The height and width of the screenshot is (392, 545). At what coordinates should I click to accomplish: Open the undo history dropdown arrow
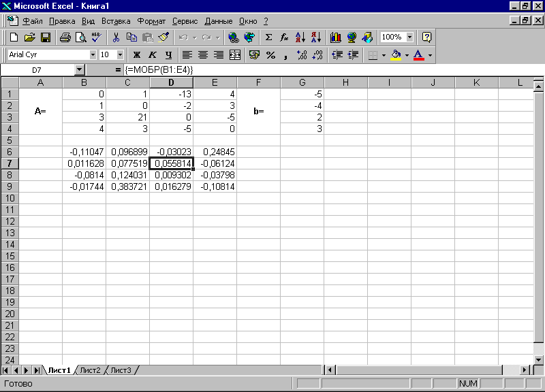195,37
